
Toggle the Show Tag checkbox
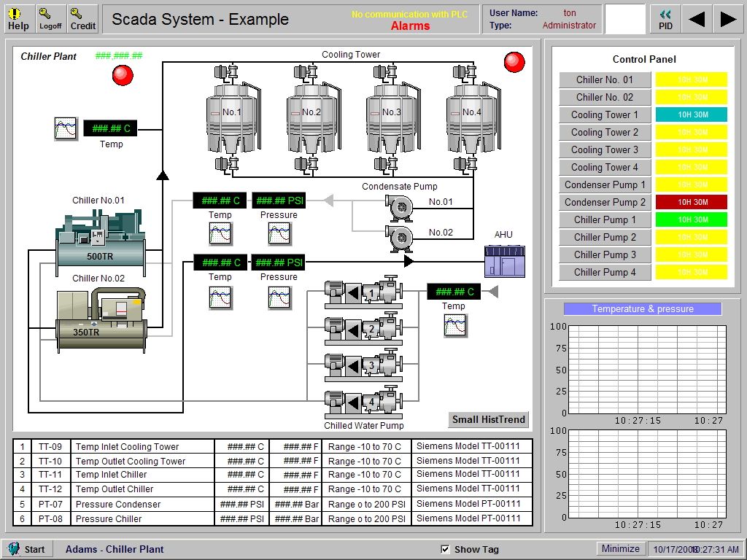[444, 548]
